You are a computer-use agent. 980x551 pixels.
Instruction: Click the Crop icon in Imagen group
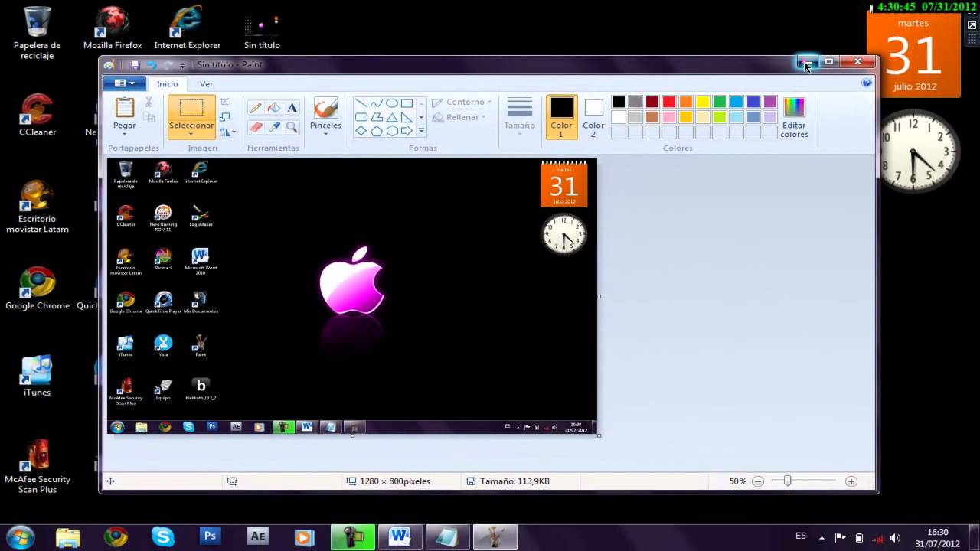[224, 102]
